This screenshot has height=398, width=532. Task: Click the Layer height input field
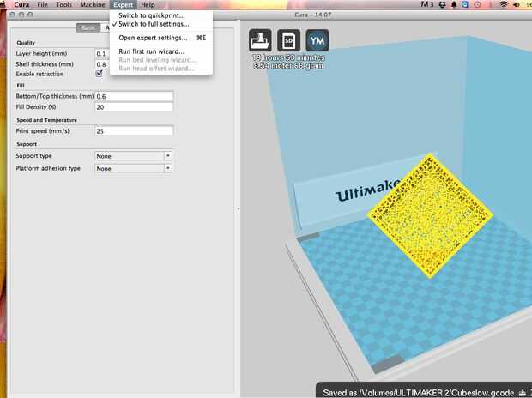[x=102, y=53]
